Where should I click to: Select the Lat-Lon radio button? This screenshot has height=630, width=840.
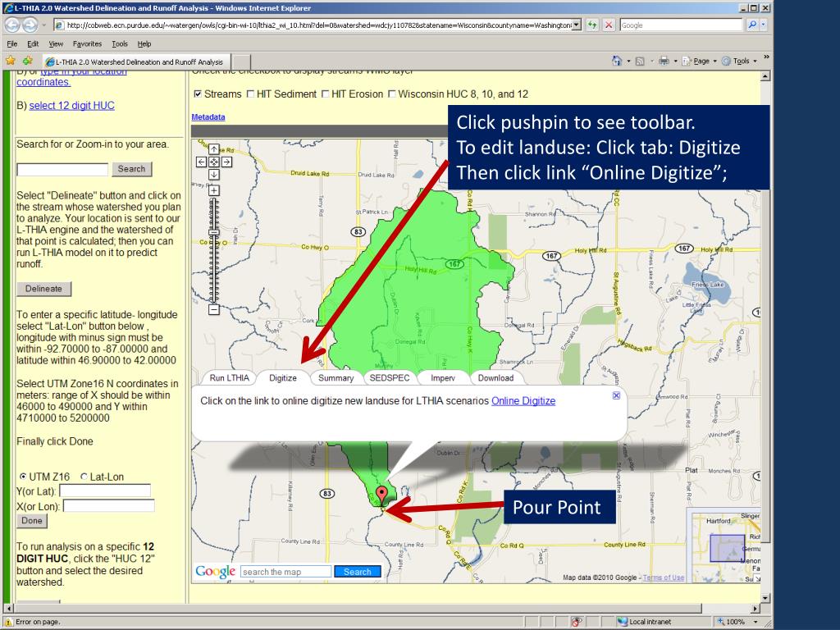(84, 477)
